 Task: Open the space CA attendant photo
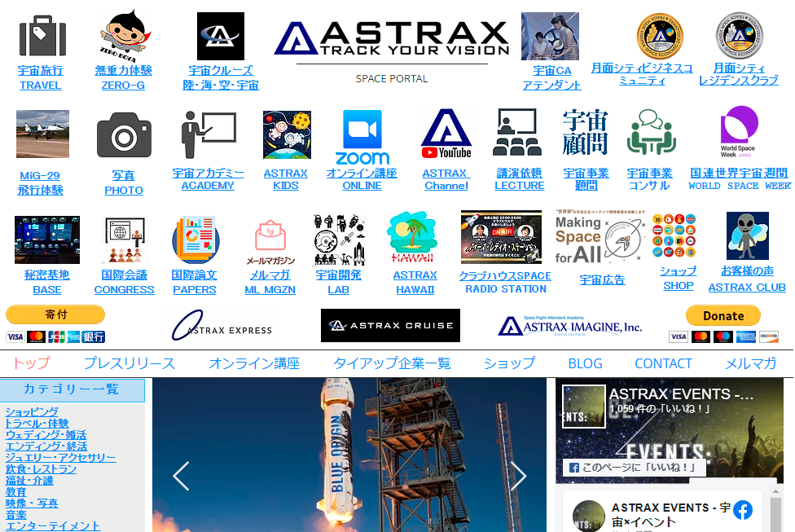[550, 36]
